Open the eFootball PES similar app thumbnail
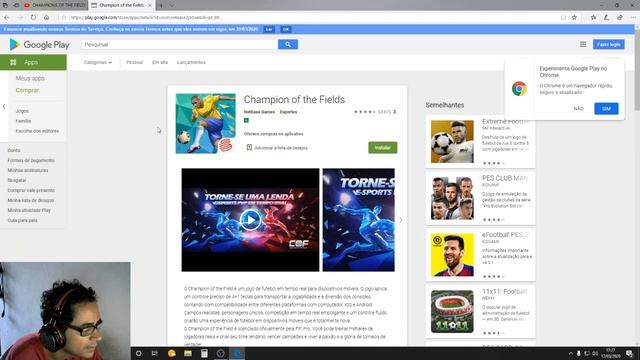The height and width of the screenshot is (360, 640). pos(452,255)
